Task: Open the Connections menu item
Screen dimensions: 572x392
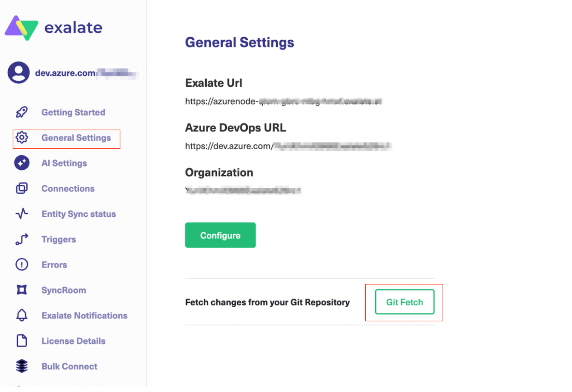Action: click(68, 189)
